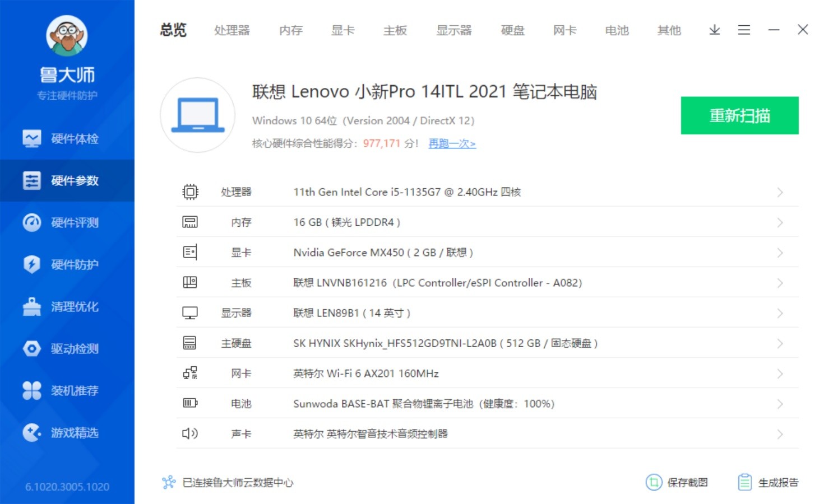
Task: Expand the 声卡 row chevron
Action: coord(780,435)
